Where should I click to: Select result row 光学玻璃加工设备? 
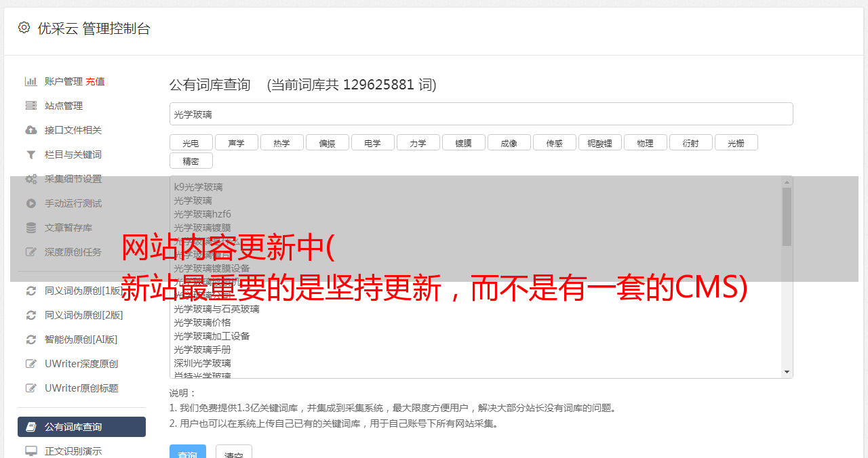pos(212,336)
